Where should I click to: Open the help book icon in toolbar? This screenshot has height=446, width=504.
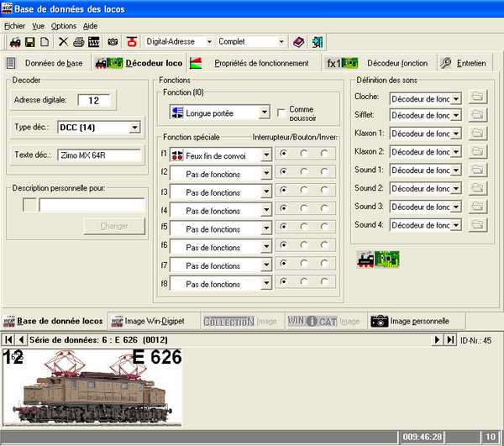point(299,41)
